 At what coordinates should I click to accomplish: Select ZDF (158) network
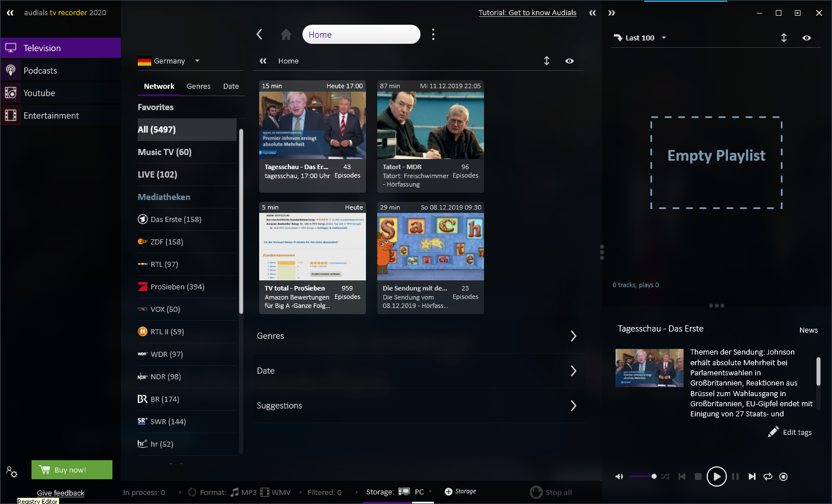[x=187, y=242]
